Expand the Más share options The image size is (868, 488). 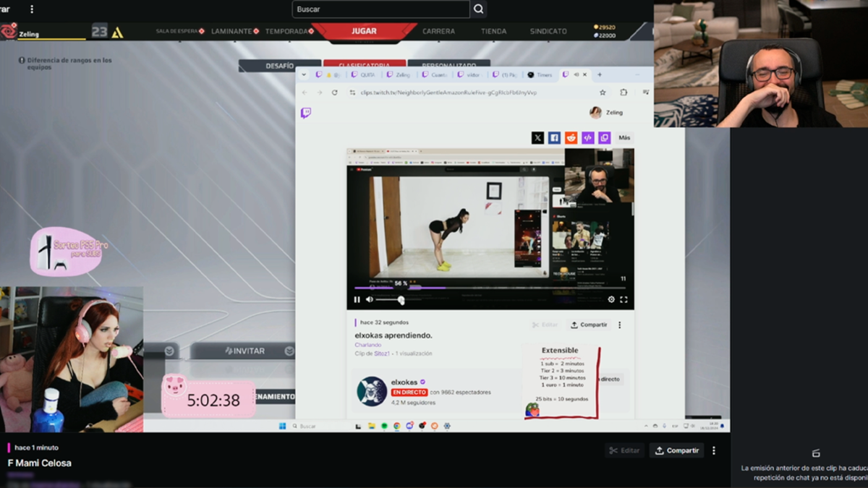[624, 137]
